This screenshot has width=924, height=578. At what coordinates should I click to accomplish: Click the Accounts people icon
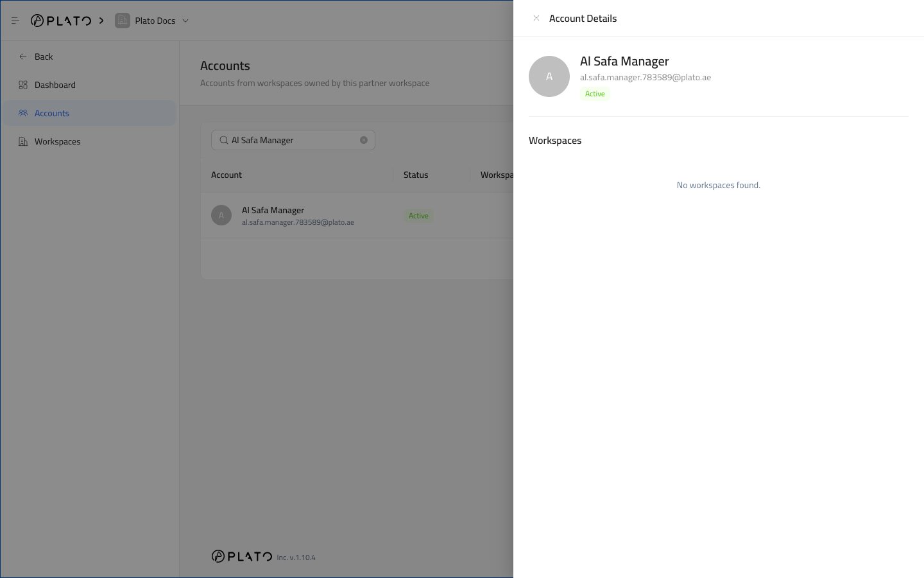coord(23,113)
